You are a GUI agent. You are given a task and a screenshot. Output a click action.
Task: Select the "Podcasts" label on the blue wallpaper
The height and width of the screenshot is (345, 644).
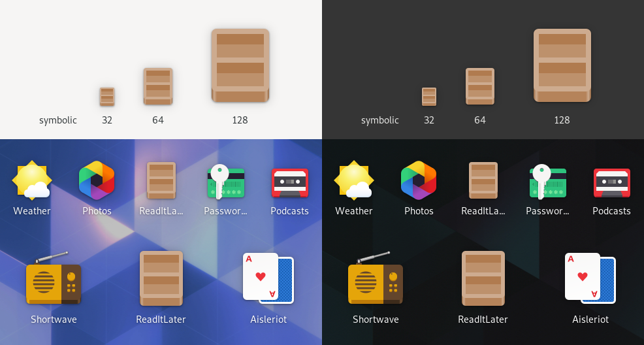tap(289, 211)
